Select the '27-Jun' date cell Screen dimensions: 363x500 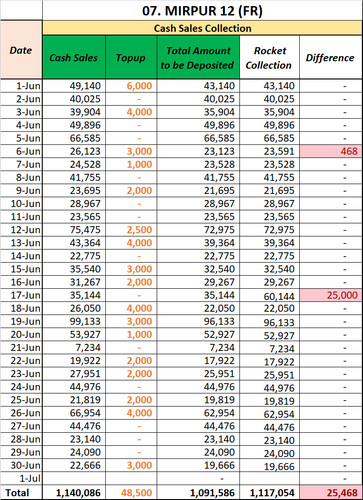click(x=21, y=426)
